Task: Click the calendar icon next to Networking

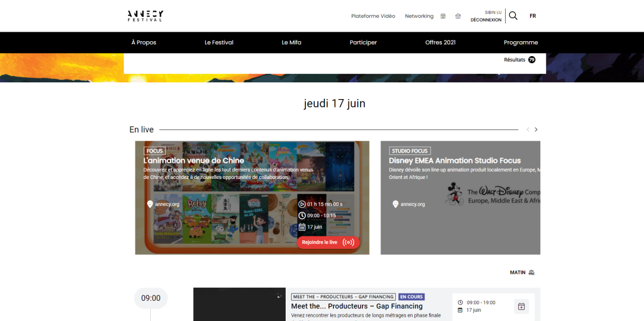Action: pyautogui.click(x=443, y=16)
